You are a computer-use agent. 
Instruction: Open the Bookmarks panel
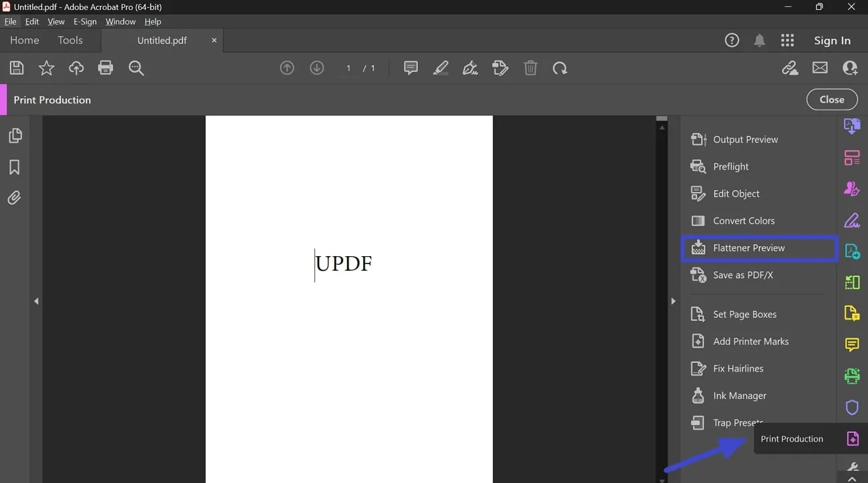[14, 167]
